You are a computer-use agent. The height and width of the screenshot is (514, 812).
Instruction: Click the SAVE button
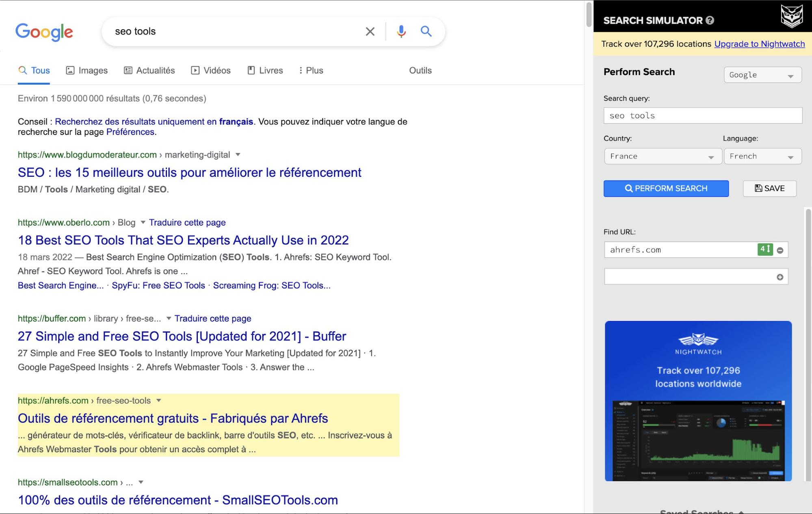[x=769, y=188]
